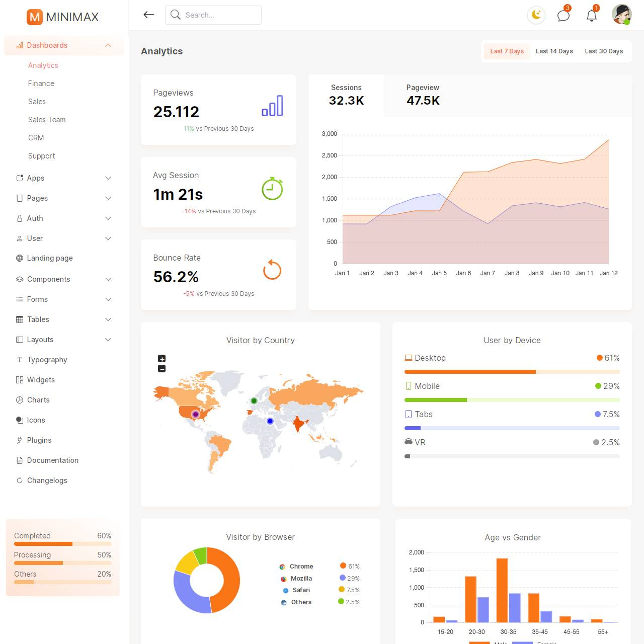Select the Charts sidebar icon
The height and width of the screenshot is (644, 644).
(x=19, y=400)
